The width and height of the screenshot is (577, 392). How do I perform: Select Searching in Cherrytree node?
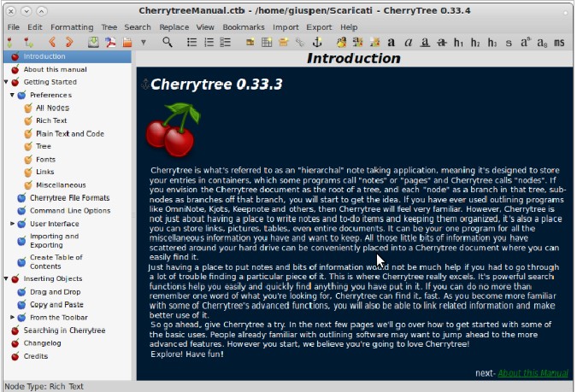click(64, 331)
